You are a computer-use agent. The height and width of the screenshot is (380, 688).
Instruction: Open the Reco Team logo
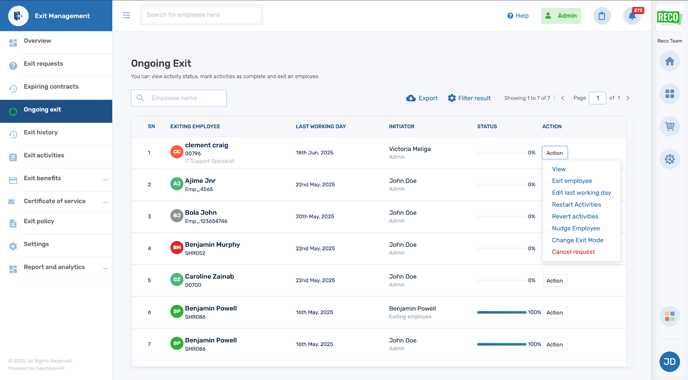(670, 18)
